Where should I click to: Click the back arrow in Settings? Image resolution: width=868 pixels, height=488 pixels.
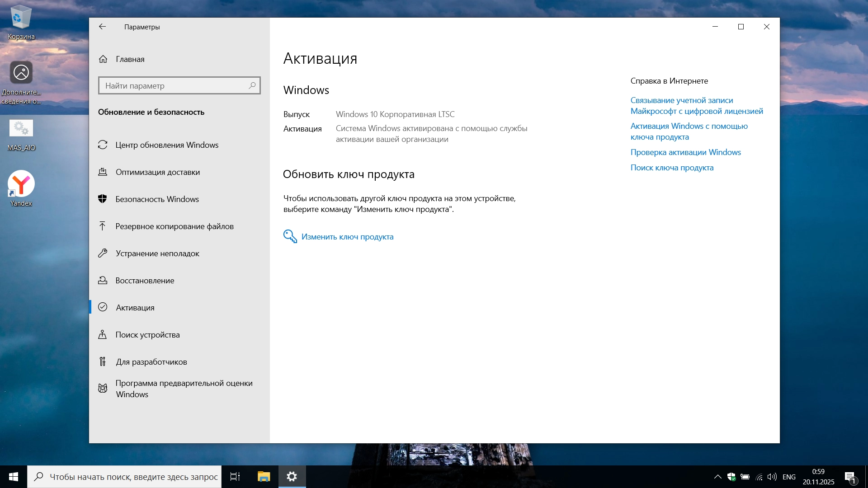click(x=102, y=27)
